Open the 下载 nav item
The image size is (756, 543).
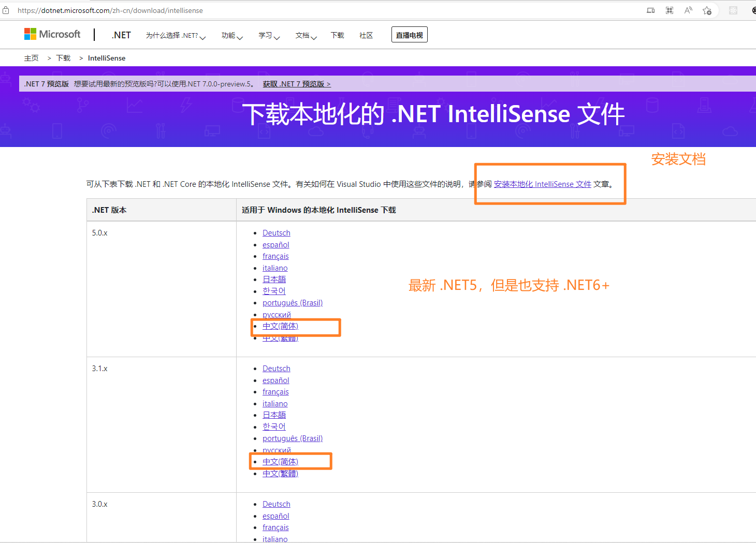coord(338,35)
